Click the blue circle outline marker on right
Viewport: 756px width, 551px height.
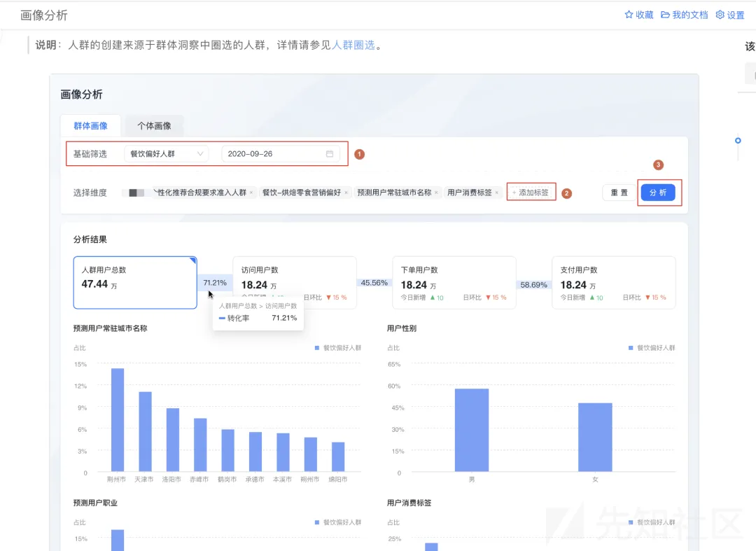tap(738, 140)
